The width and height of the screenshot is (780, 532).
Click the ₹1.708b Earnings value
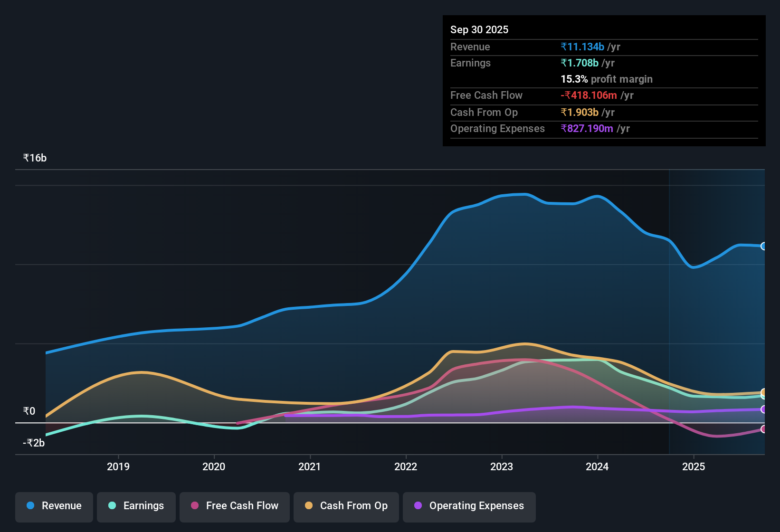pyautogui.click(x=579, y=63)
